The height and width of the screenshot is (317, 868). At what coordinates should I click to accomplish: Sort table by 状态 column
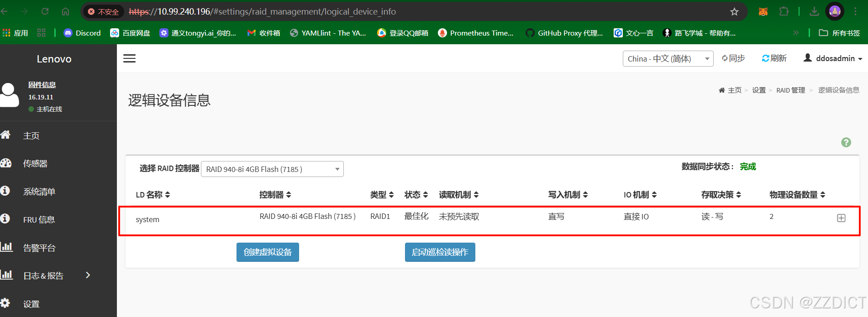pos(416,195)
